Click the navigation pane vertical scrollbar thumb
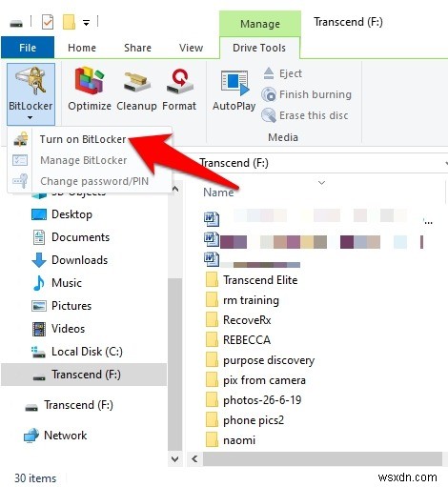448x487 pixels. coord(175,365)
